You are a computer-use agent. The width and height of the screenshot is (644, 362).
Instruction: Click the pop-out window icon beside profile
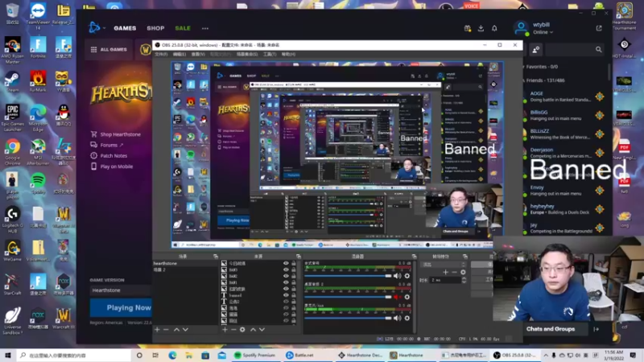[599, 28]
